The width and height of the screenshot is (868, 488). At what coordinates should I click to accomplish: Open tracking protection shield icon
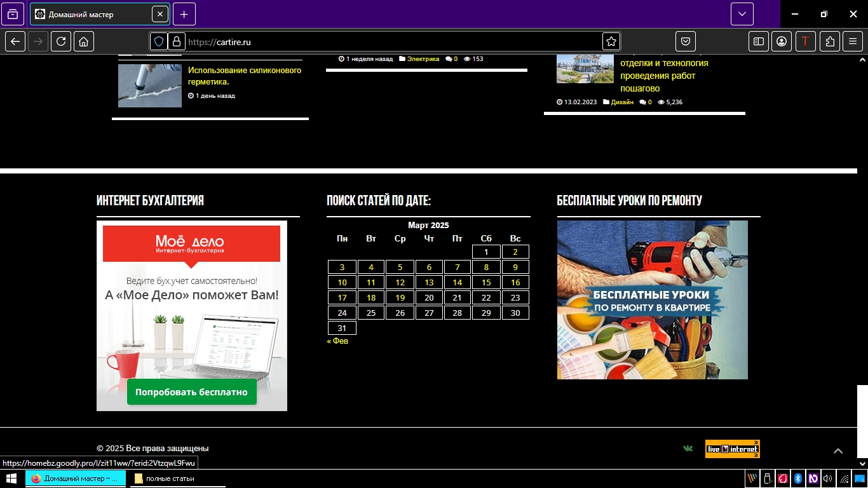[x=159, y=41]
